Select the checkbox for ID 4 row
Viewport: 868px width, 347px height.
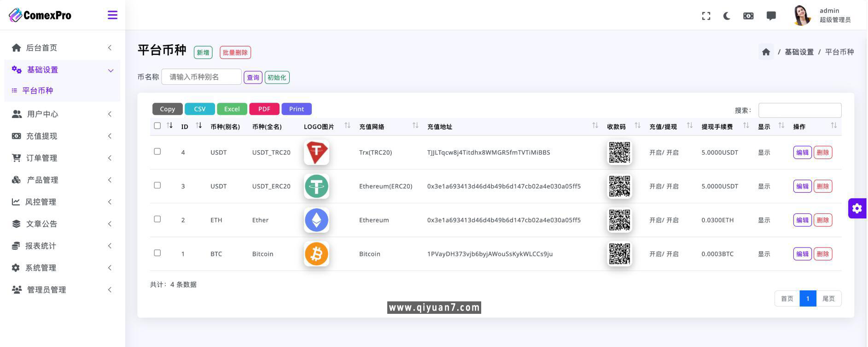[157, 152]
